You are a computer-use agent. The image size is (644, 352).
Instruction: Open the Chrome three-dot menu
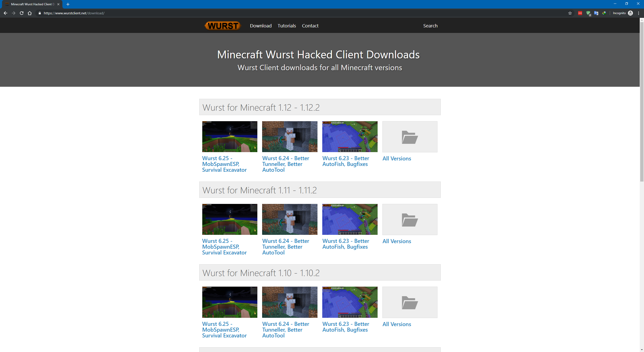coord(639,13)
